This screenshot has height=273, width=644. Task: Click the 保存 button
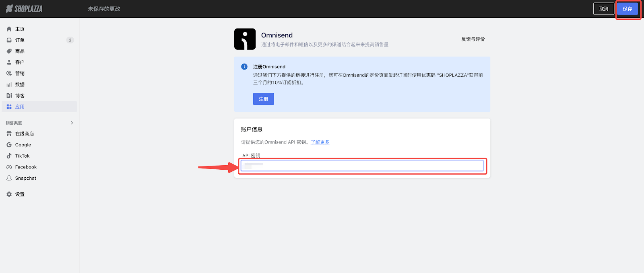(627, 9)
